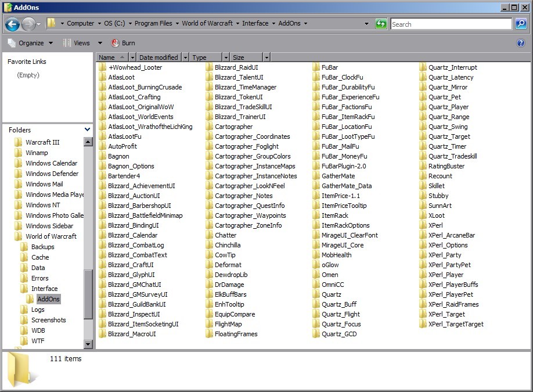Click the magnifier search button
Screen dimensions: 533x392
pos(521,24)
